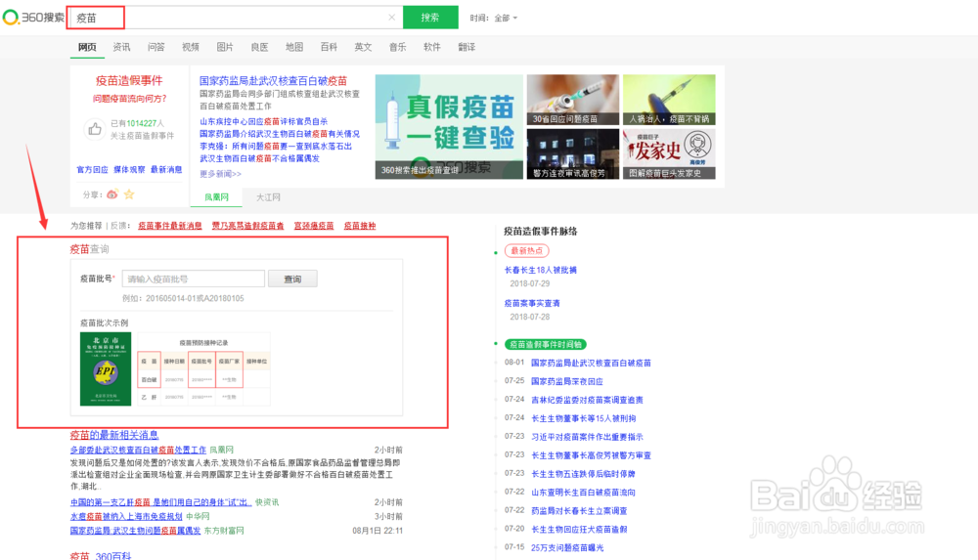Open the 警方连夜审讯高俊芳 thumbnail
The width and height of the screenshot is (978, 560).
pyautogui.click(x=572, y=154)
